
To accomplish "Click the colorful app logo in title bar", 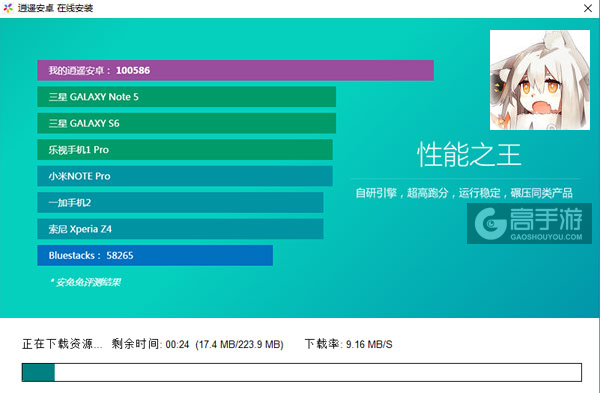I will click(x=8, y=8).
